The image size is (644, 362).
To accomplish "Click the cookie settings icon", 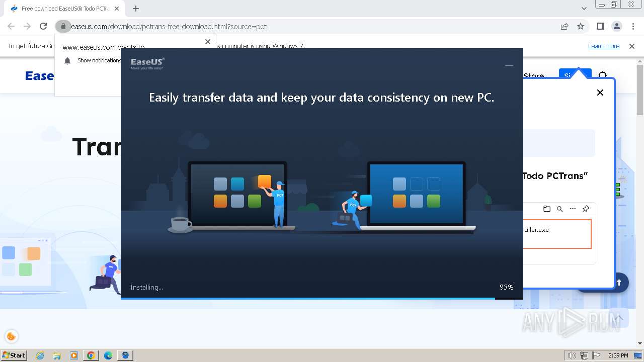I will pos(11,336).
